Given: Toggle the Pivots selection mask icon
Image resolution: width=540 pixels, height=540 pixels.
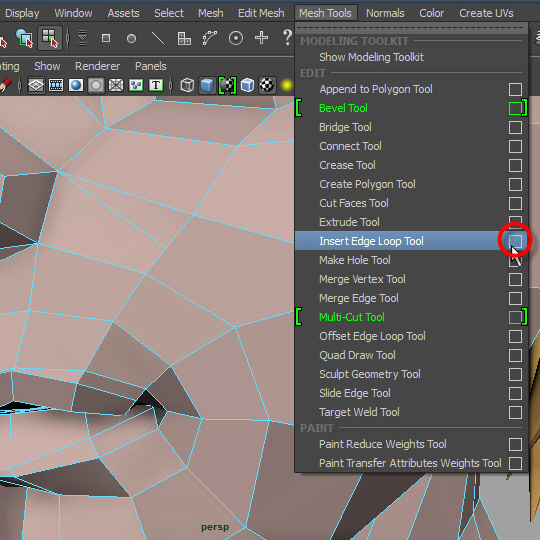Looking at the screenshot, I should coord(236,38).
